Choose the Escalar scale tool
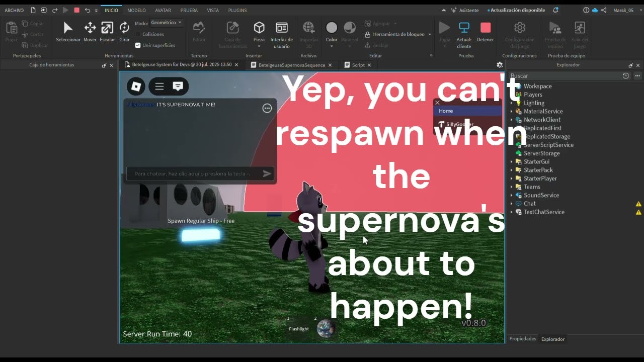Viewport: 644px width, 362px height. coord(107,32)
